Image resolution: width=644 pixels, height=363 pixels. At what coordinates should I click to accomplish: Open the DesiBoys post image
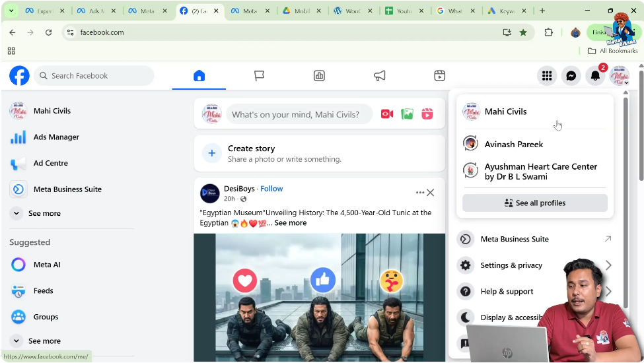(319, 298)
